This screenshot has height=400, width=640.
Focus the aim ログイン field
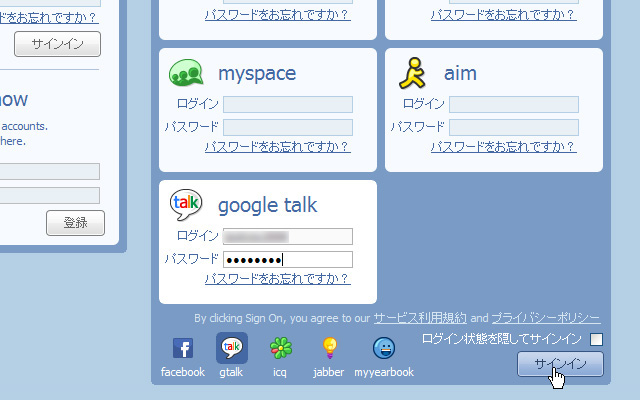(514, 104)
